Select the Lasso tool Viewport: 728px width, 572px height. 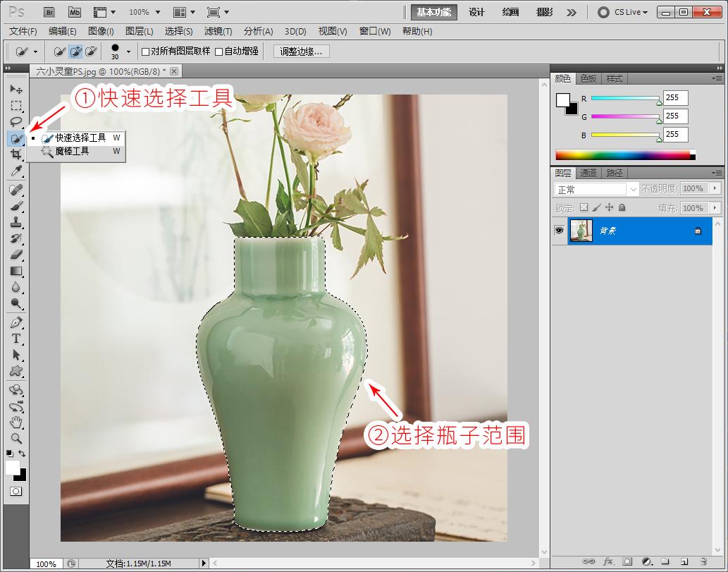(16, 122)
